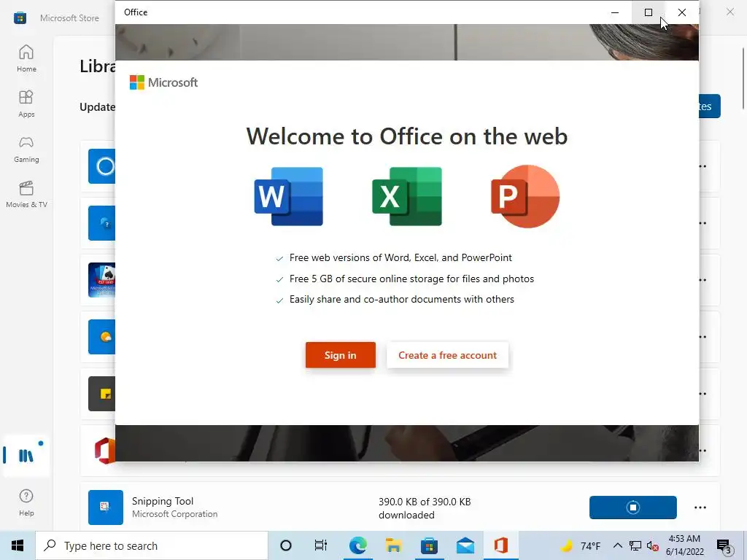Stop the Snipping Tool download

point(632,507)
